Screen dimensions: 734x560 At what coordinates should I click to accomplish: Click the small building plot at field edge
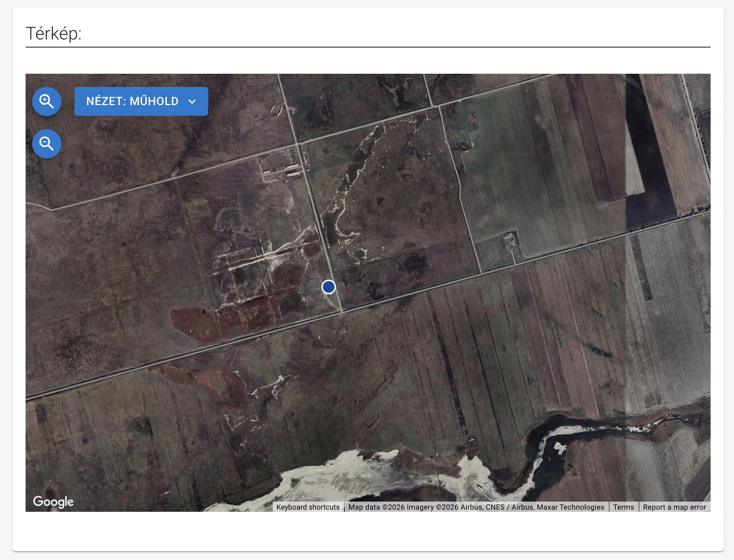click(x=511, y=237)
